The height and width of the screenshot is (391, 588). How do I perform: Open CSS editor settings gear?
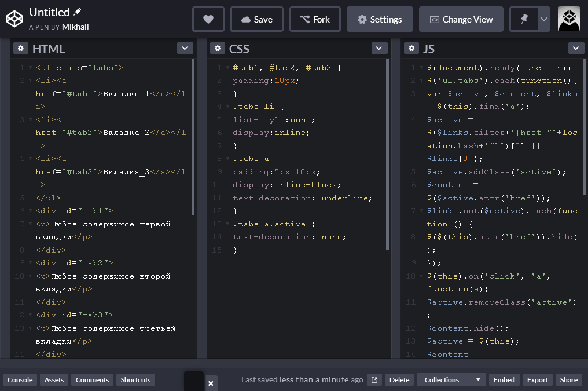[x=218, y=49]
